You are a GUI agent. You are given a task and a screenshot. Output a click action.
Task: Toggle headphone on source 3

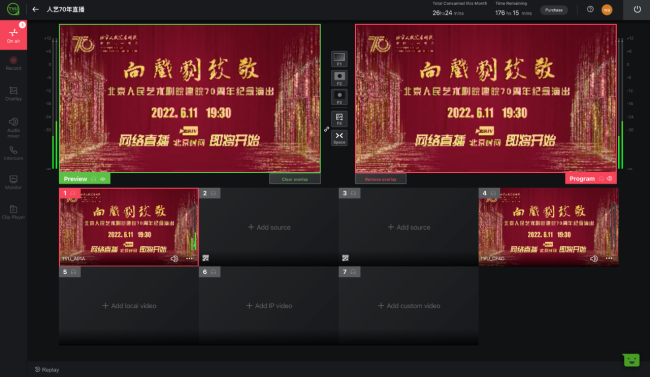pyautogui.click(x=353, y=193)
